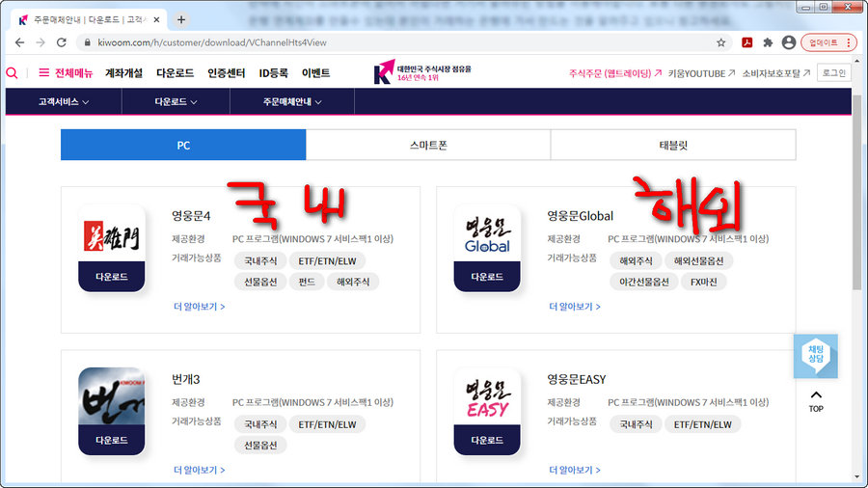Viewport: 868px width, 488px height.
Task: Download 영웅문EASY with its 다운로드 button
Action: 487,440
